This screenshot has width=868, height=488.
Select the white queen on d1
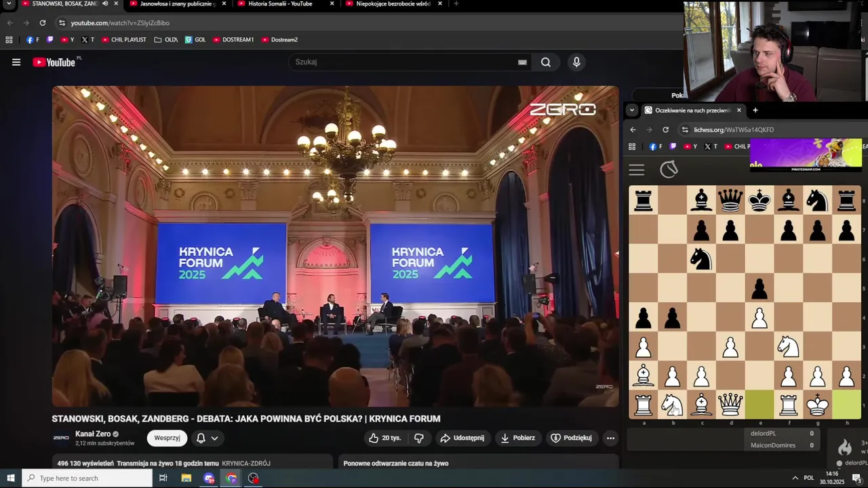[x=730, y=404]
